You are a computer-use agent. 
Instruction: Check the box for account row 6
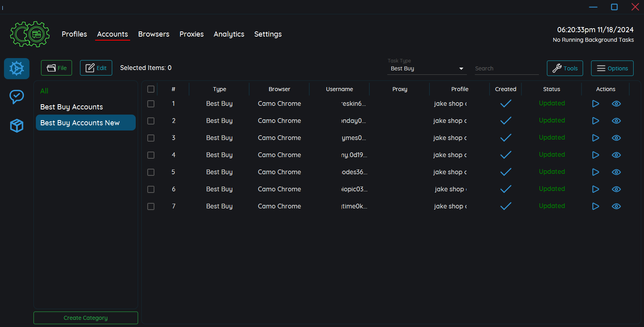point(151,189)
